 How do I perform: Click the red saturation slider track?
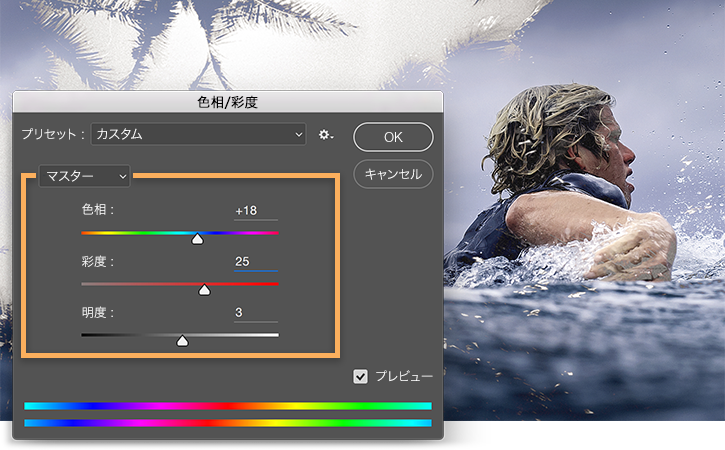[x=180, y=284]
